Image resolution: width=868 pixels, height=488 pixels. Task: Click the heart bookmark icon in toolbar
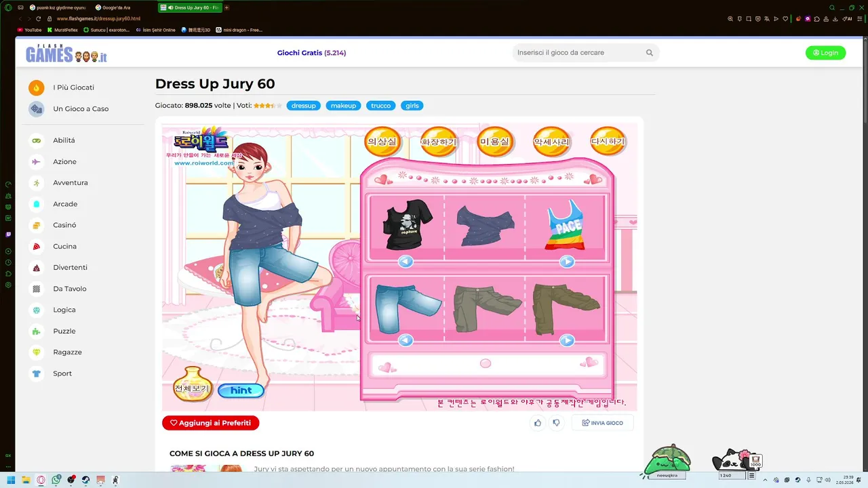tap(785, 19)
